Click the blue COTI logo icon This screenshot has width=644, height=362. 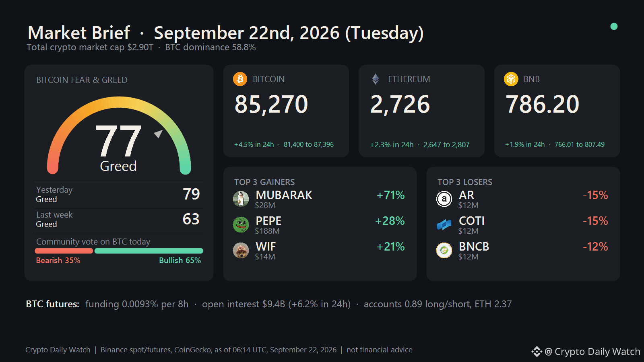pos(444,224)
